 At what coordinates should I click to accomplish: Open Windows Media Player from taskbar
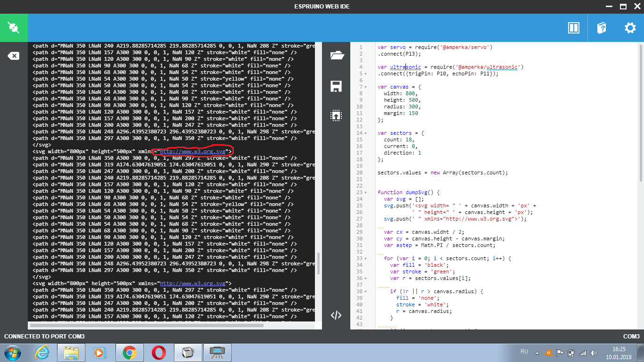(x=99, y=352)
